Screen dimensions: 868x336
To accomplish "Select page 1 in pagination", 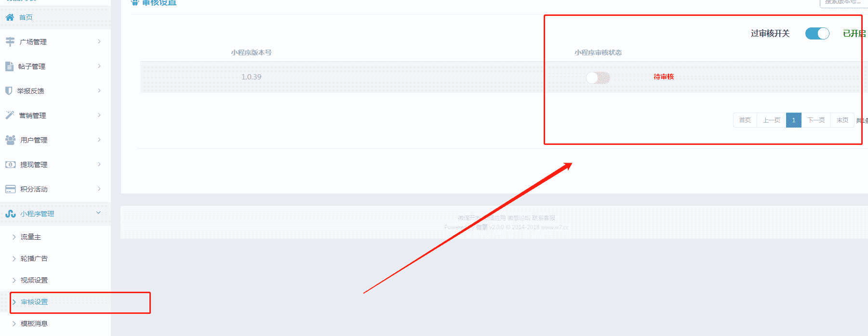I will click(x=794, y=120).
